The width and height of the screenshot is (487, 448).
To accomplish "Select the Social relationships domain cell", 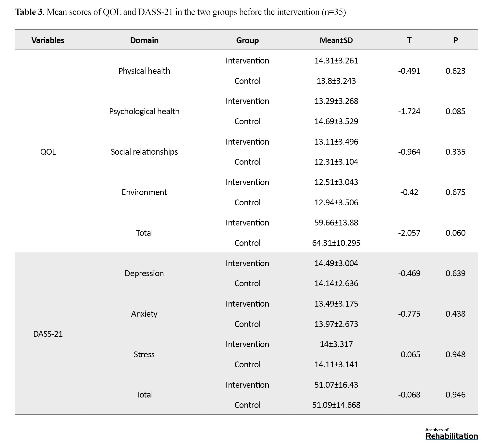I will [x=144, y=152].
